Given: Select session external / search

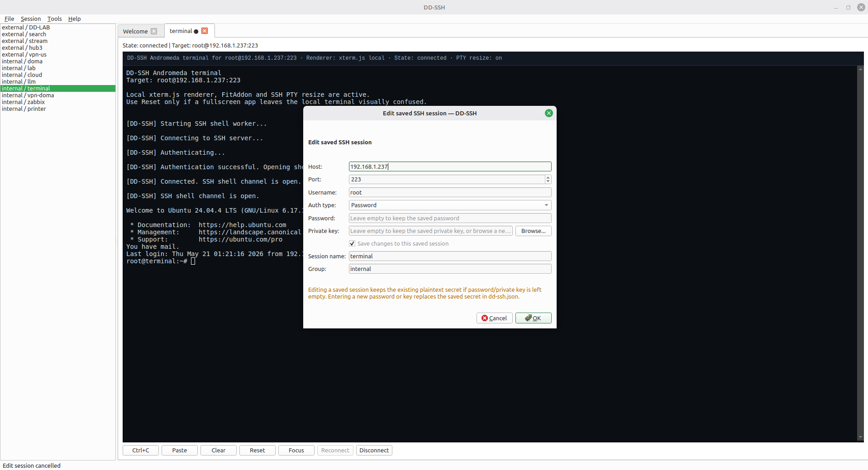Looking at the screenshot, I should coord(58,34).
